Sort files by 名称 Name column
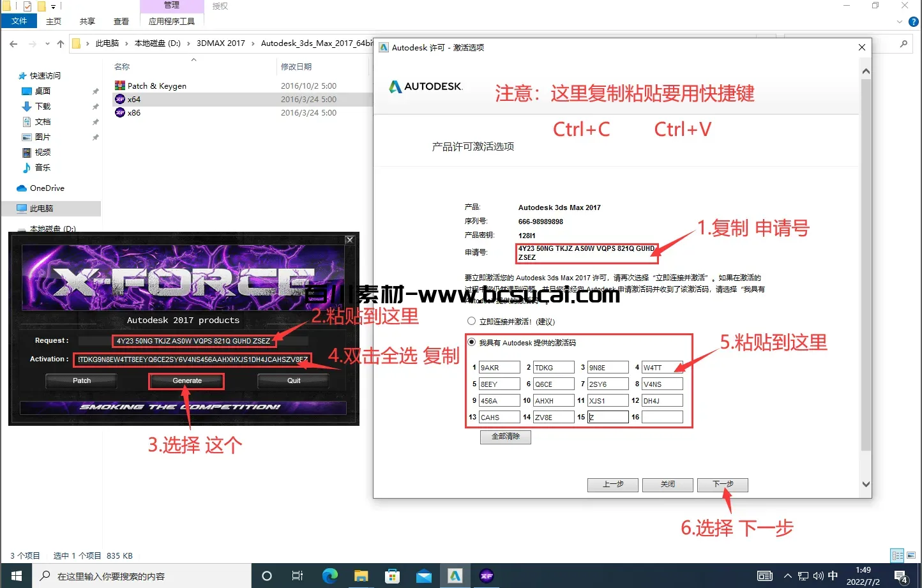 coord(122,67)
